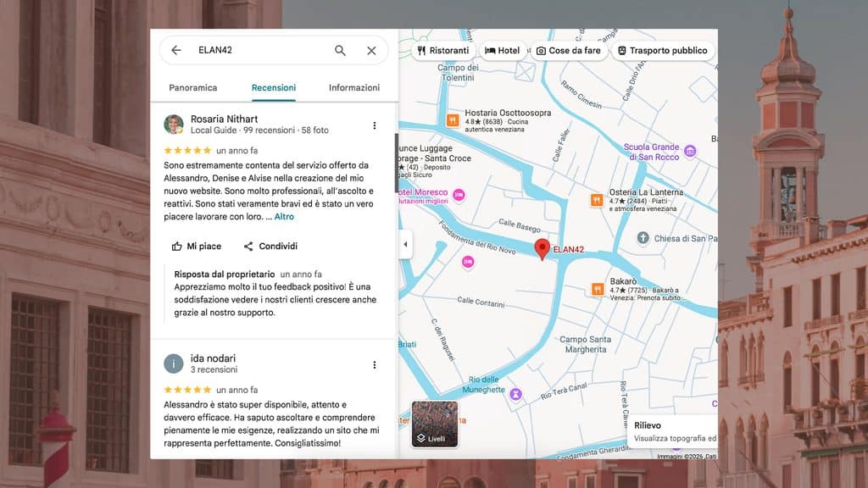This screenshot has width=868, height=488.
Task: Click the purple marker near Rio delle Muneghette
Action: 515,394
